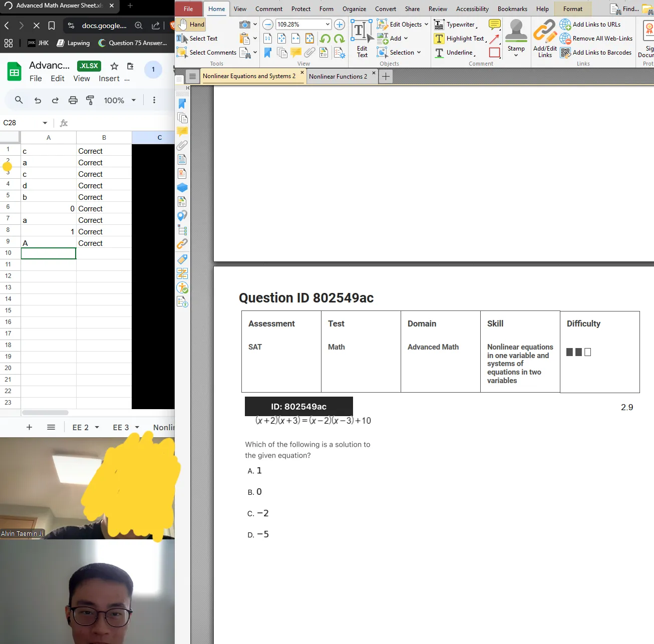Switch to the Organize ribbon tab

(x=354, y=9)
